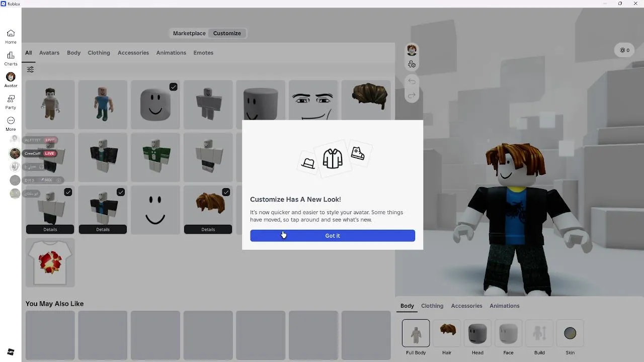This screenshot has height=362, width=644.
Task: Open Home in the left sidebar
Action: tap(11, 37)
